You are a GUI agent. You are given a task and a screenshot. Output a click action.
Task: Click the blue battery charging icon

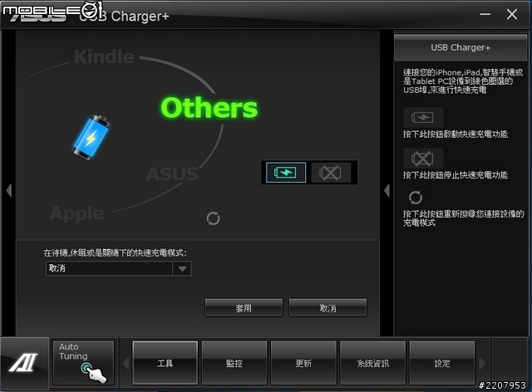click(x=91, y=138)
